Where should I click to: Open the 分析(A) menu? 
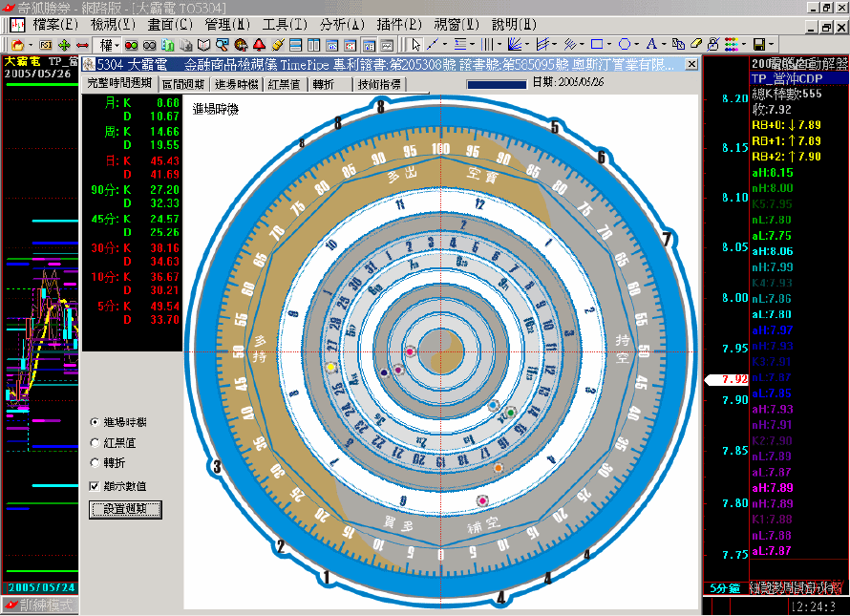[x=342, y=24]
